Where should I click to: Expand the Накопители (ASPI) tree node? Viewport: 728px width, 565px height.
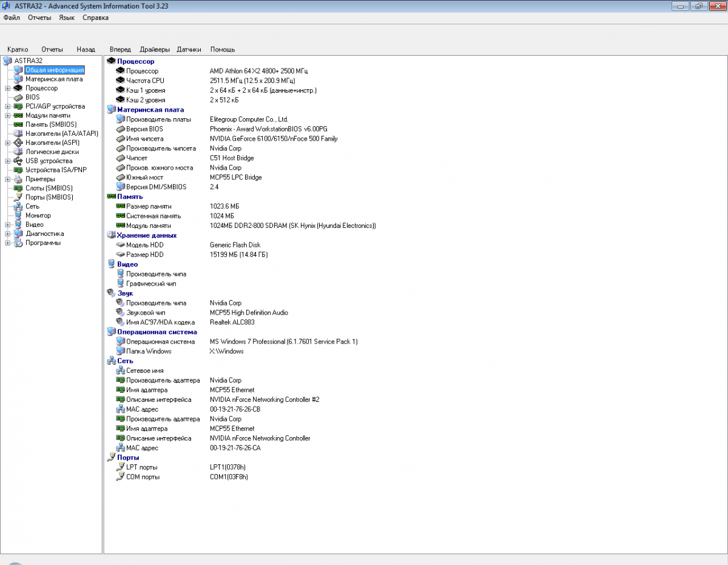coord(7,143)
